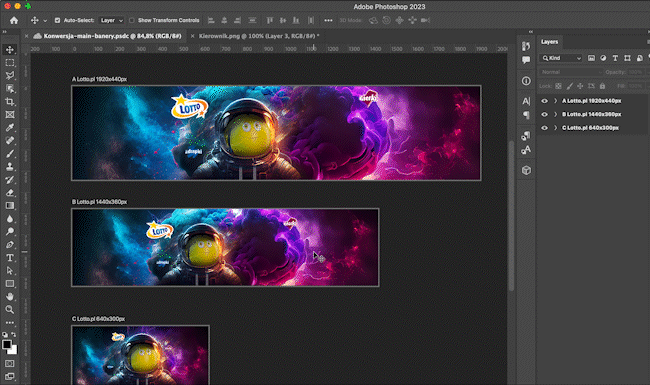Collapse the panel dock double-arrow
650x385 pixels.
coord(531,32)
